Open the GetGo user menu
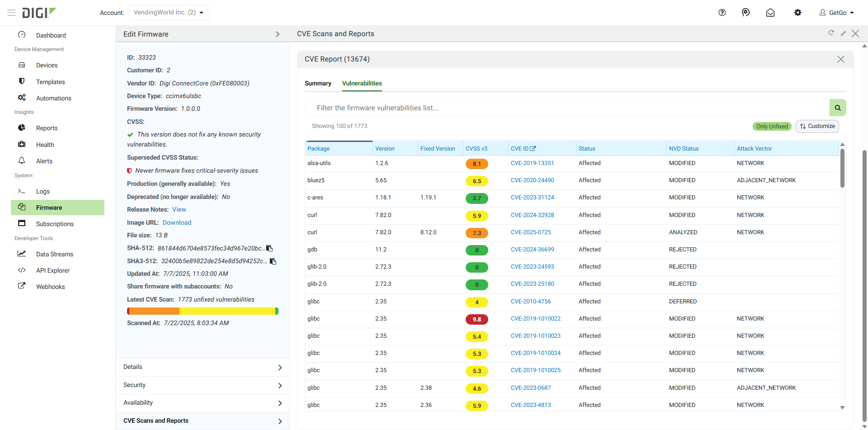This screenshot has width=868, height=430. click(837, 13)
